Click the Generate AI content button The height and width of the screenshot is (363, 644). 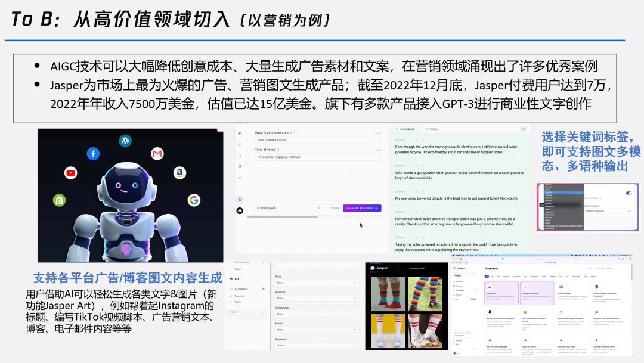362,208
